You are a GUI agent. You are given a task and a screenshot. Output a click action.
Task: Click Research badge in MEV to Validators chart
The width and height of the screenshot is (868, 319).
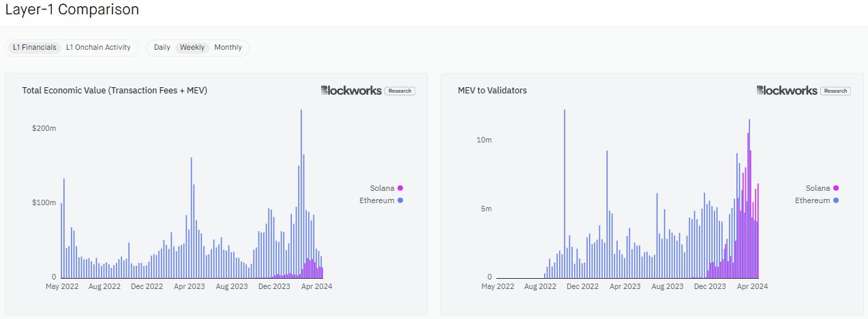point(835,91)
